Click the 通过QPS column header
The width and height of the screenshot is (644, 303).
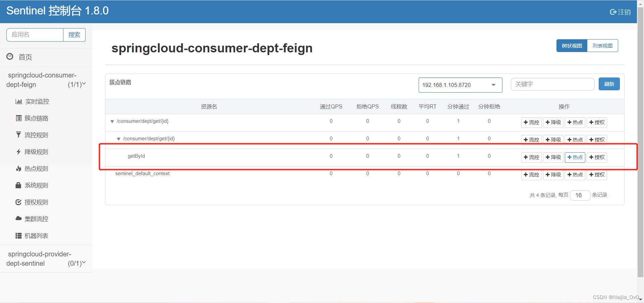[x=331, y=106]
